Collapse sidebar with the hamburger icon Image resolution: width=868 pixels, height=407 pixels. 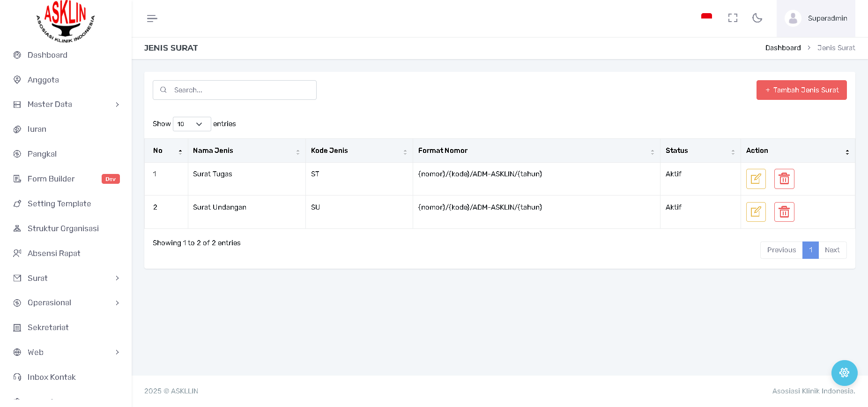tap(152, 18)
